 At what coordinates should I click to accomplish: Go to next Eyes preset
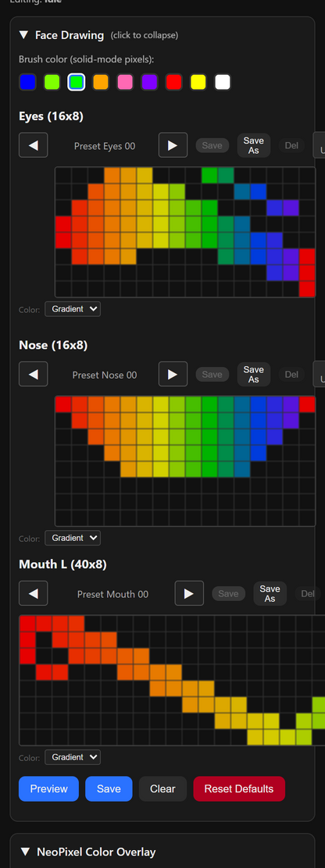click(x=173, y=145)
